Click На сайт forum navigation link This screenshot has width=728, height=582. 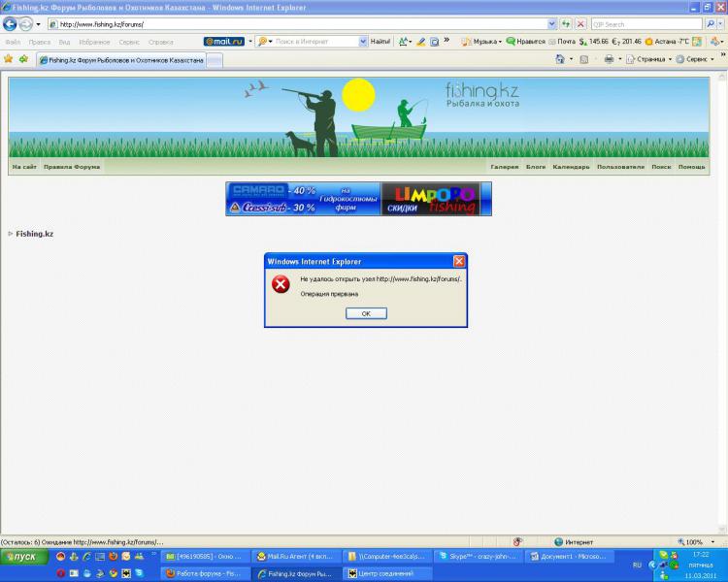tap(24, 167)
